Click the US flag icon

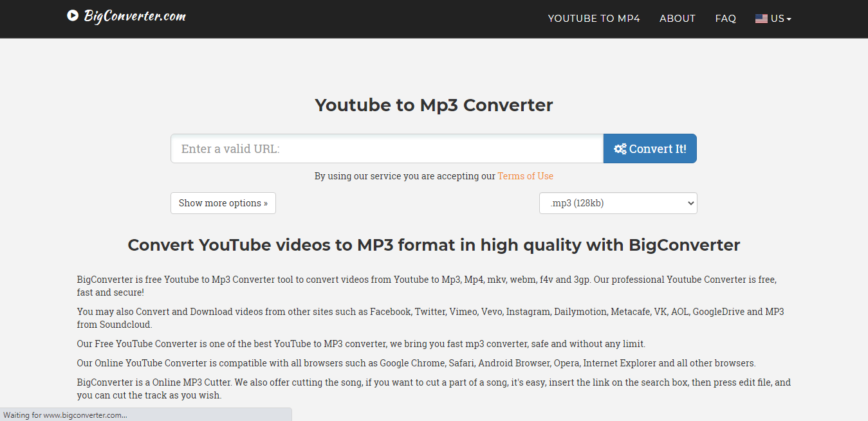coord(761,19)
